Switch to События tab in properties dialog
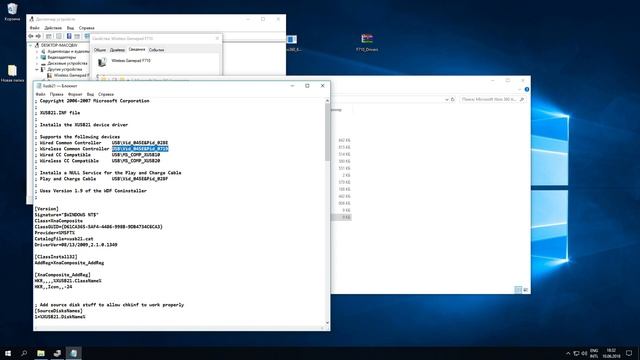This screenshot has height=360, width=640. click(x=156, y=50)
